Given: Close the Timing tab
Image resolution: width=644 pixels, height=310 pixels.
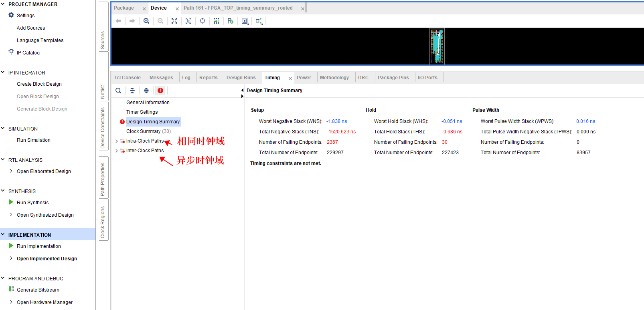Looking at the screenshot, I should (290, 79).
